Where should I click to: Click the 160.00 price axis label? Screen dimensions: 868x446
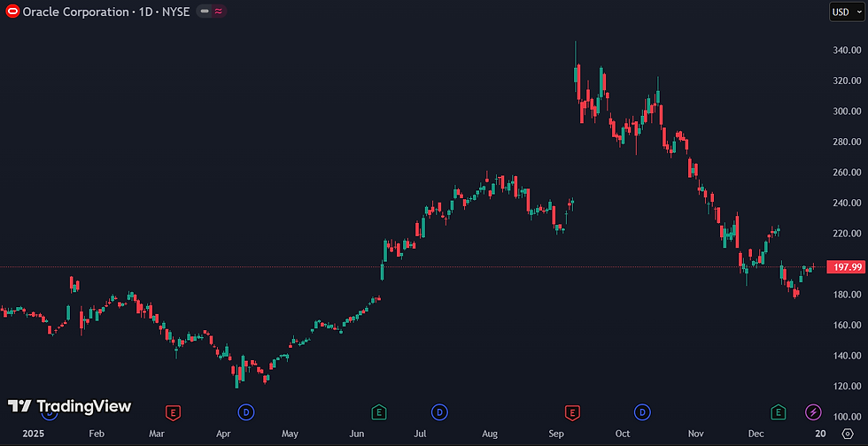(x=847, y=325)
